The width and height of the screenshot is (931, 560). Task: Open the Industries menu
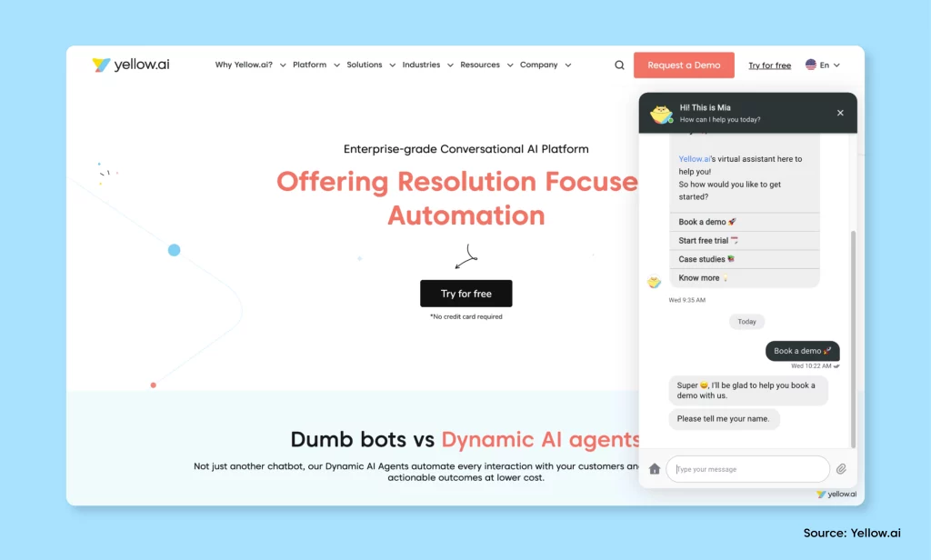(421, 65)
